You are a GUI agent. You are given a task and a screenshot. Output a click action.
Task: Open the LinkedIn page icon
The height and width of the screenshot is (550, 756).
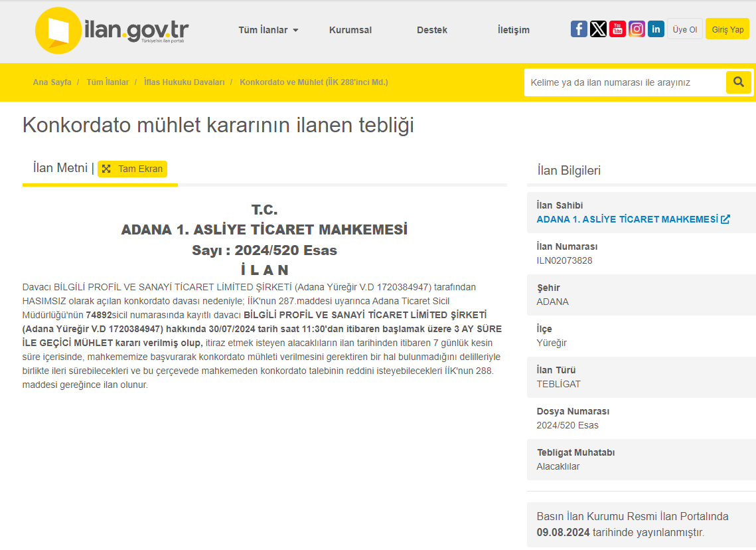click(656, 29)
